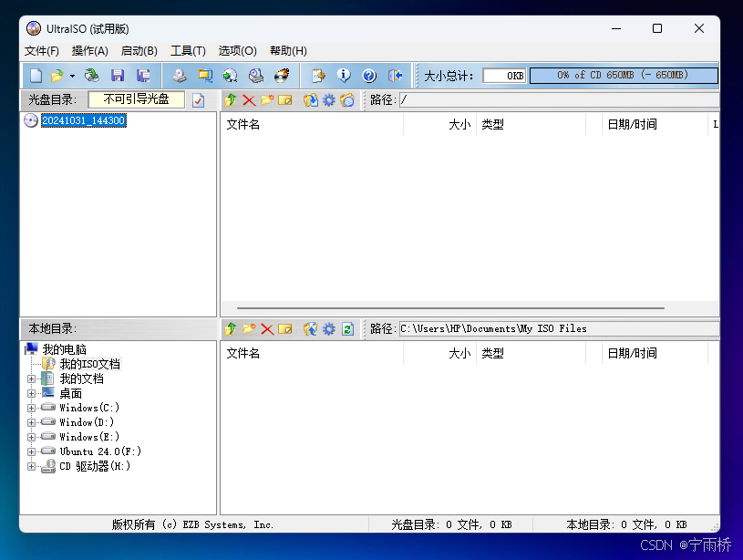Image resolution: width=743 pixels, height=560 pixels.
Task: Expand the Windows(C:) drive node
Action: [31, 408]
